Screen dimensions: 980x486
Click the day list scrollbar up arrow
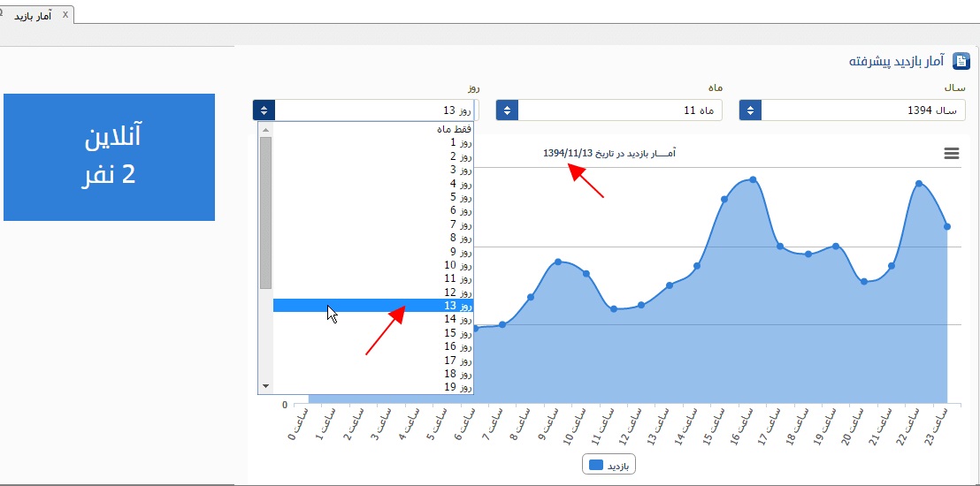coord(265,129)
